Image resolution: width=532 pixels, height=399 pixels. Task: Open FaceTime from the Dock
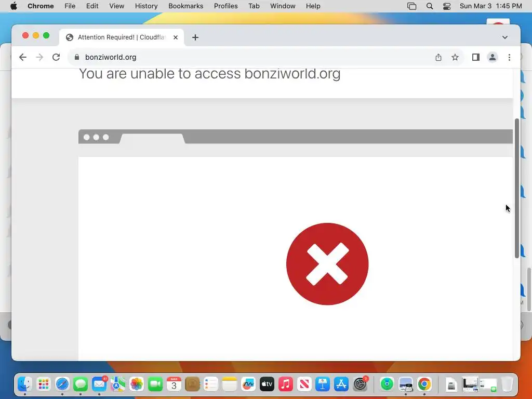pyautogui.click(x=155, y=384)
